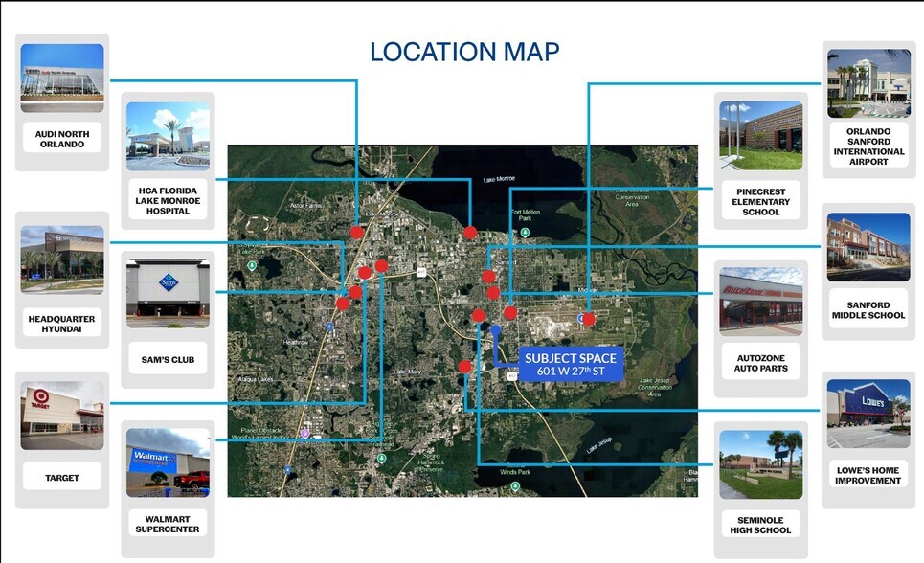Open the Seminole High School photo
The height and width of the screenshot is (563, 924).
[x=761, y=464]
